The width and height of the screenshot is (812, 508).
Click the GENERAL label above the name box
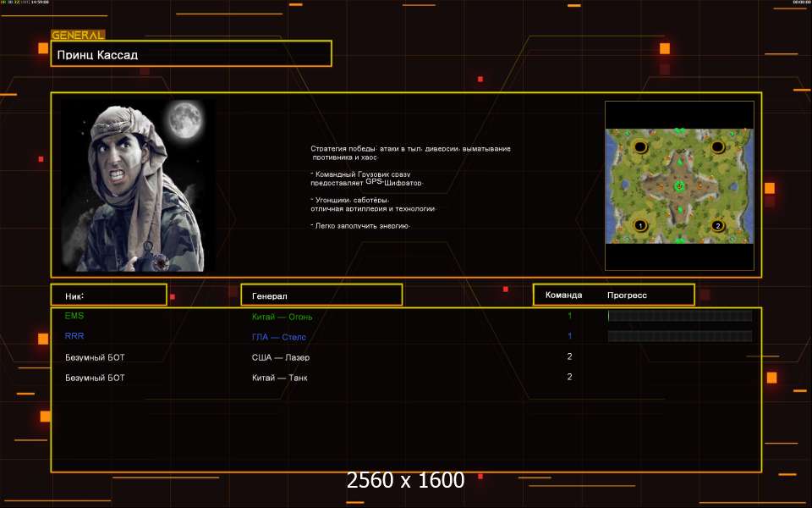coord(78,36)
